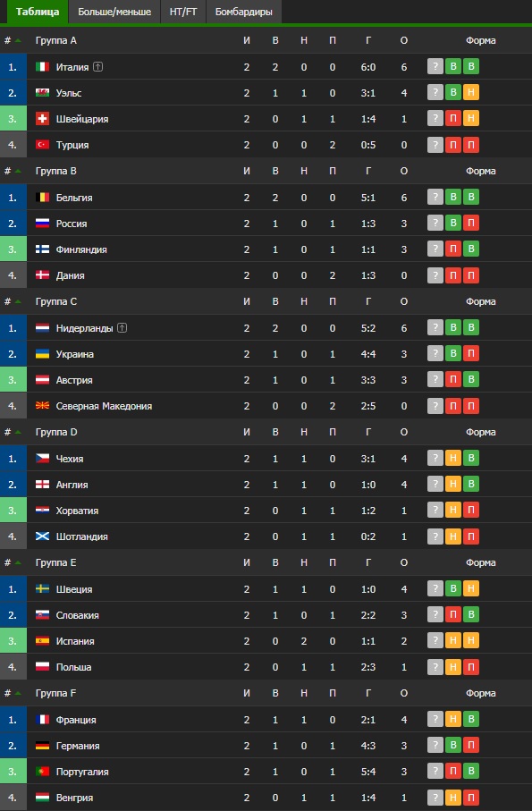
Task: Click the orange Н form badge for Уэльс
Action: (x=471, y=93)
